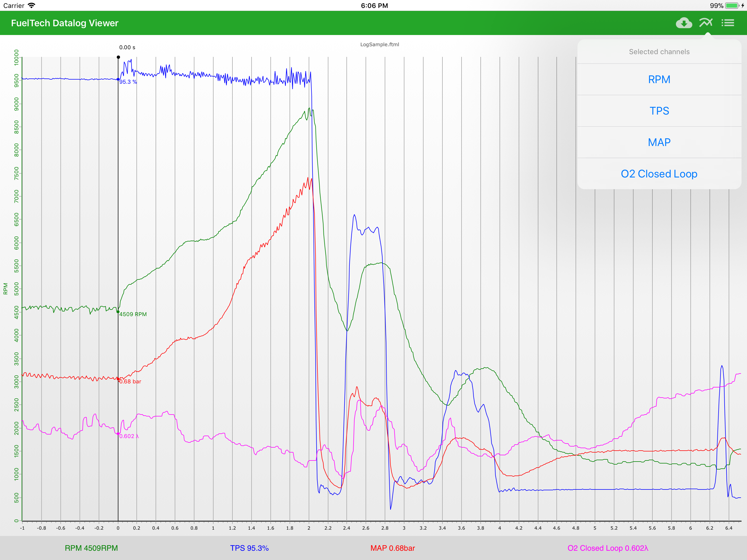This screenshot has height=560, width=747.
Task: Click the 95.3 % TPS data label
Action: point(128,82)
